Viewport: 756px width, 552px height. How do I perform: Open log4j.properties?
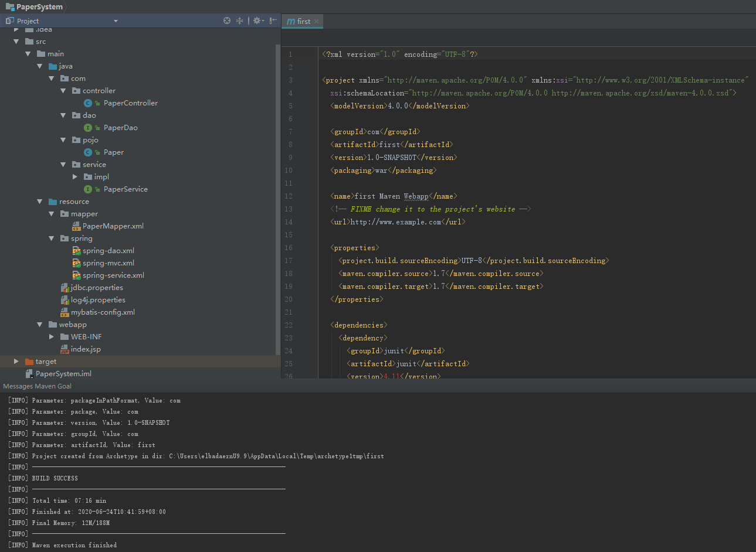click(98, 300)
